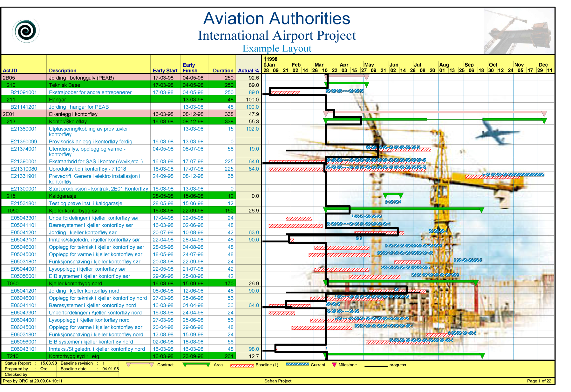
Task: Click the Early Start column header
Action: point(165,71)
